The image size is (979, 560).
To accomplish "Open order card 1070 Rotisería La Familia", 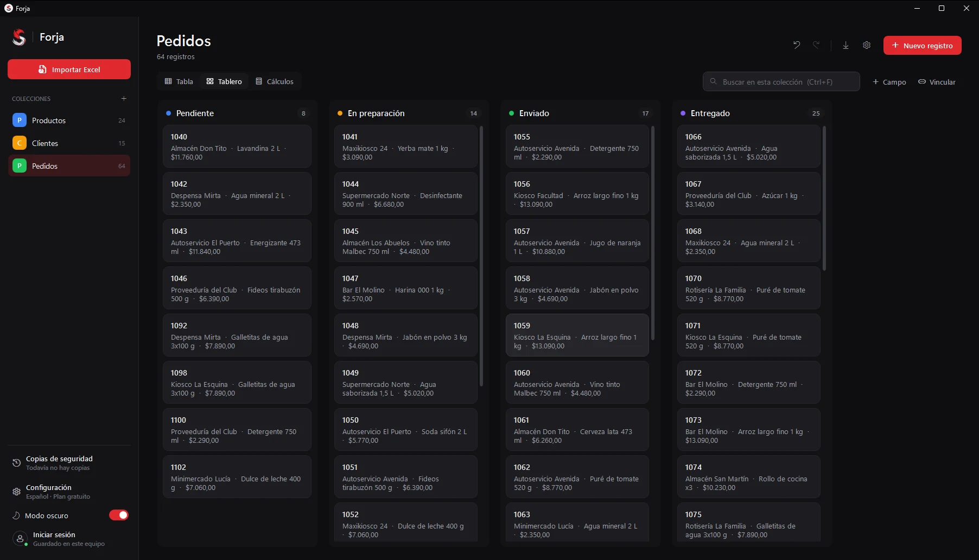I will pos(749,288).
